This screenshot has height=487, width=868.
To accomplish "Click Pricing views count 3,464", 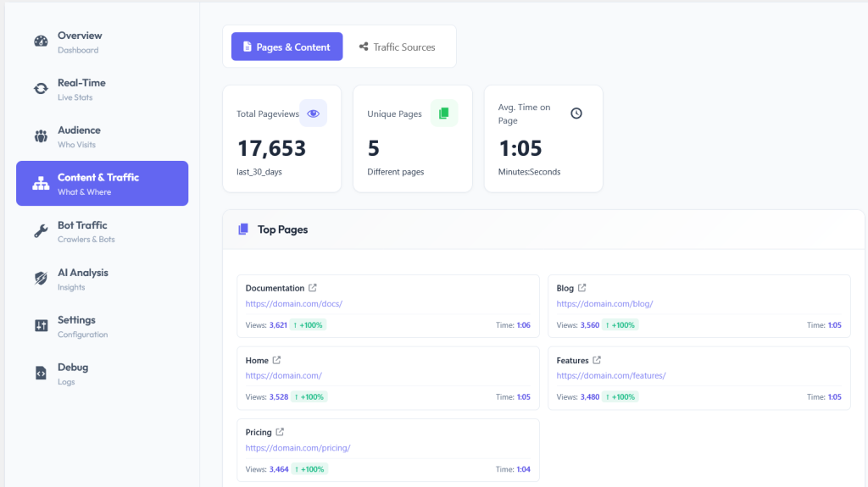I will [279, 470].
